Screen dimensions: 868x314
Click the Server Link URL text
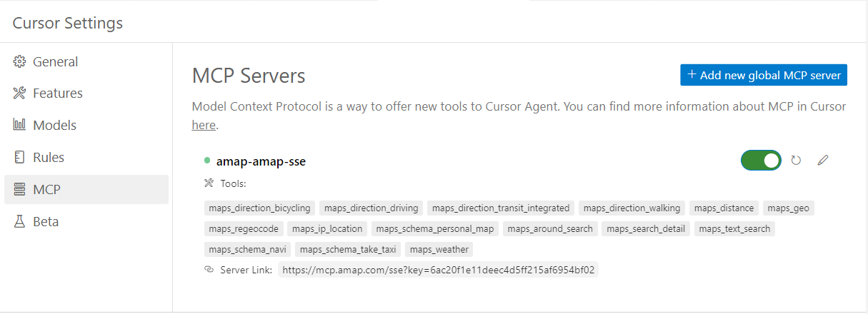coord(438,270)
